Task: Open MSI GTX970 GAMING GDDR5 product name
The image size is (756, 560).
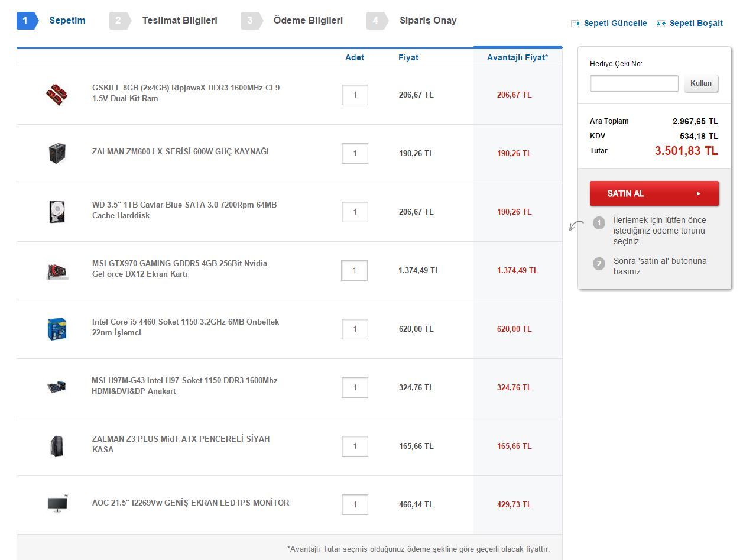Action: (x=180, y=268)
